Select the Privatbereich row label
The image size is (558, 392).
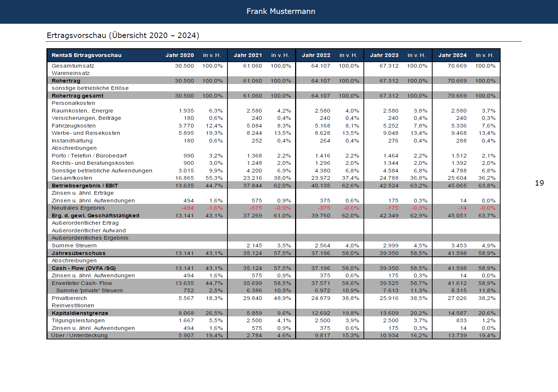tap(69, 298)
